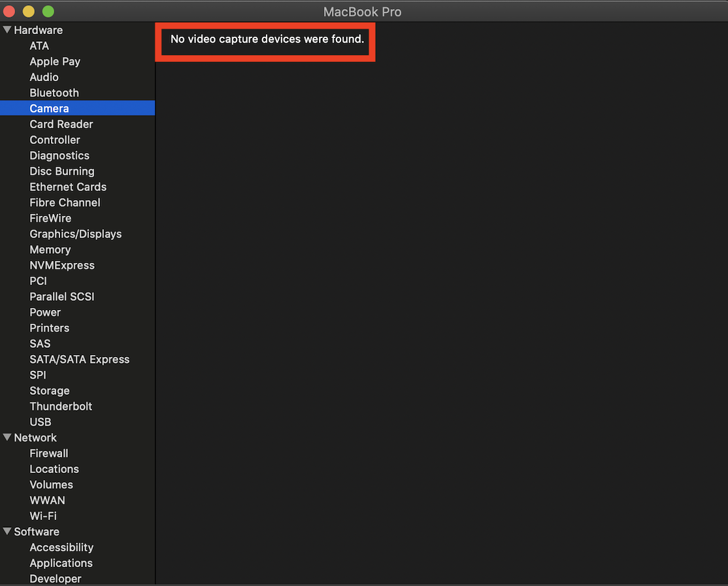Select Printers in Hardware list
This screenshot has height=586, width=728.
point(49,328)
